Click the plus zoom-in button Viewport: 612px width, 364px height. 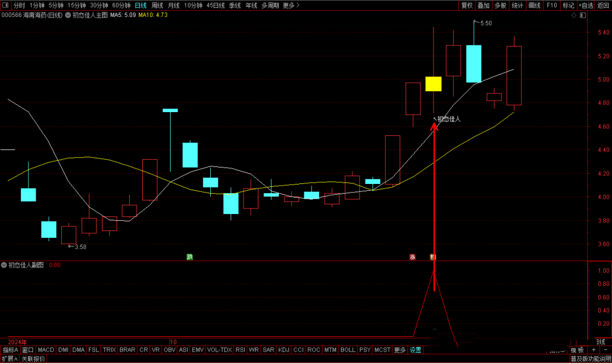coord(593,350)
